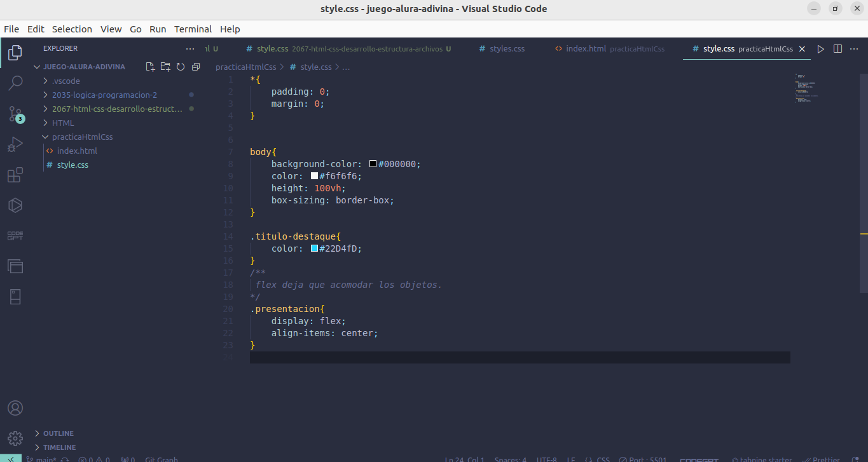The image size is (868, 462).
Task: Collapse all folders in the explorer
Action: [196, 67]
